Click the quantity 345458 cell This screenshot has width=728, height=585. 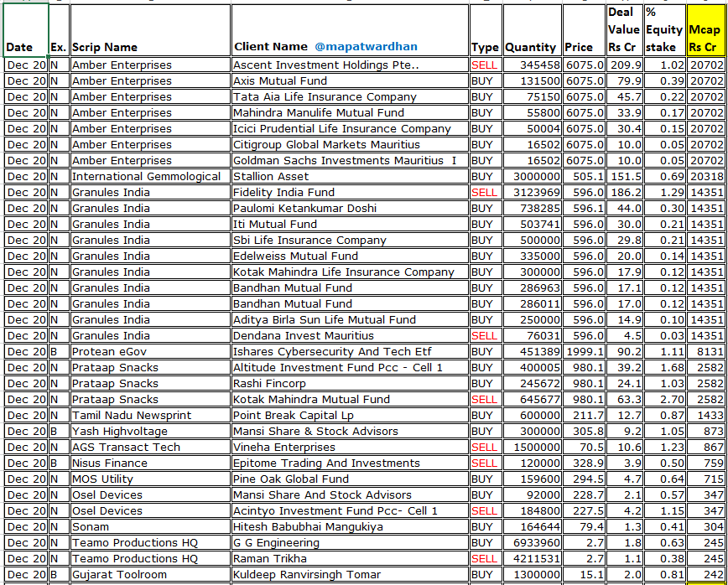click(x=533, y=65)
